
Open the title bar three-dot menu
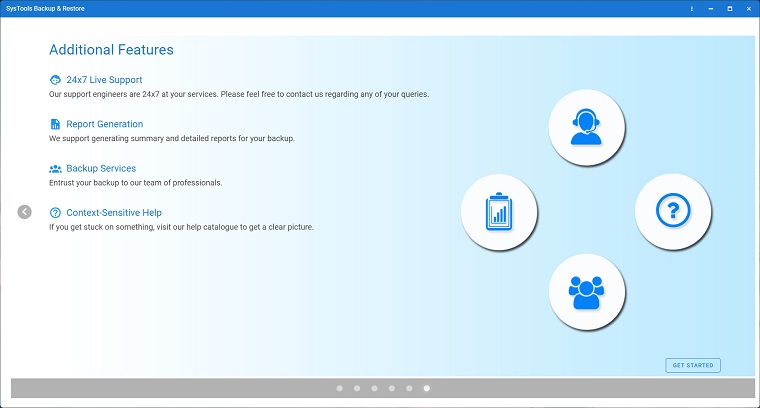tap(692, 9)
